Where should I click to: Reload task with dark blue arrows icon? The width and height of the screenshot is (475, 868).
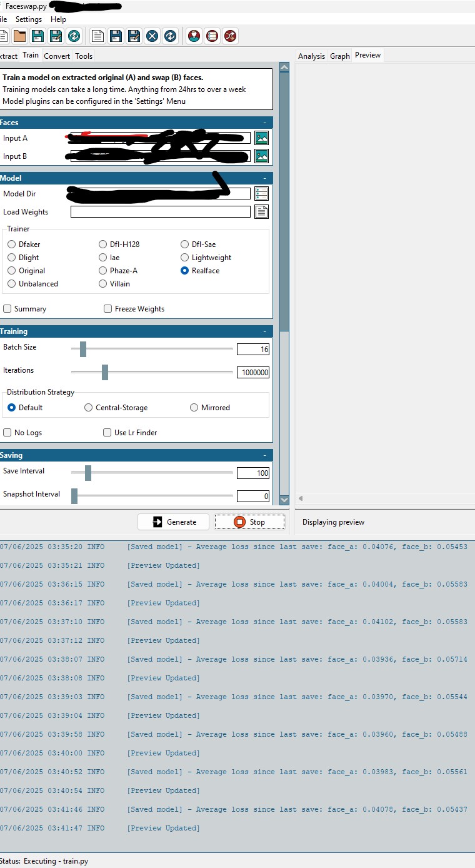[171, 36]
